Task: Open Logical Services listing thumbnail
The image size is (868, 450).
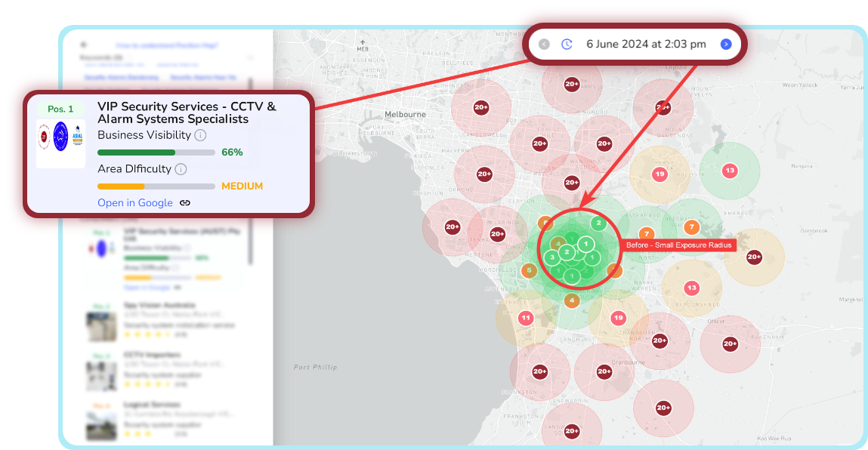Action: [101, 426]
